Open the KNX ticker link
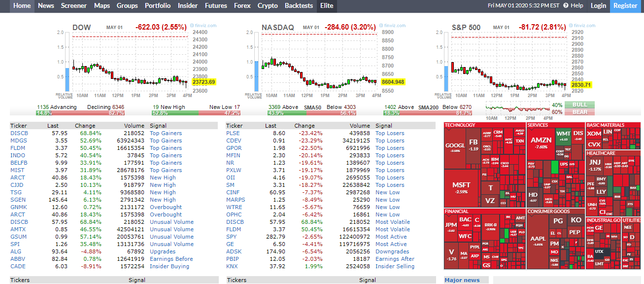This screenshot has width=644, height=284. (x=232, y=266)
